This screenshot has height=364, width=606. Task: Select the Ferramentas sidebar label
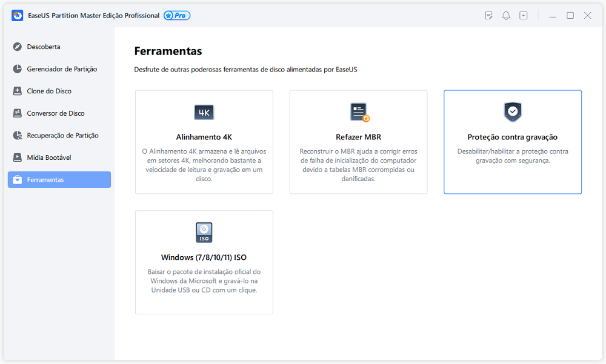45,180
